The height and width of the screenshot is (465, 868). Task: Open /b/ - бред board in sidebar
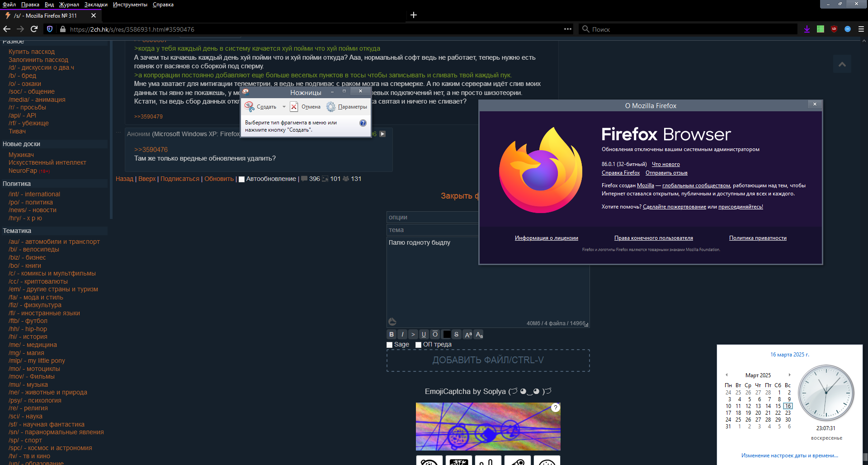pyautogui.click(x=22, y=76)
